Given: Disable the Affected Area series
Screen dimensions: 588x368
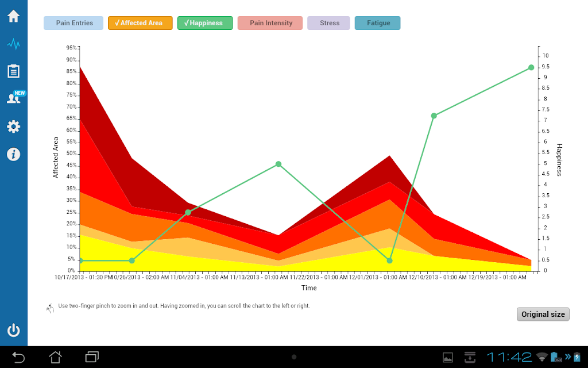Looking at the screenshot, I should click(140, 23).
